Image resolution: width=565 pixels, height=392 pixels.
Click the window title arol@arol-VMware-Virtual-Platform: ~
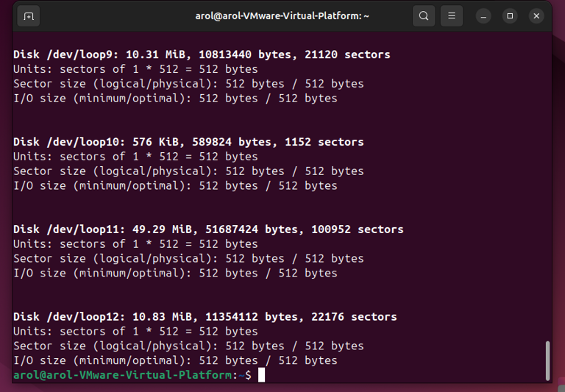point(282,16)
